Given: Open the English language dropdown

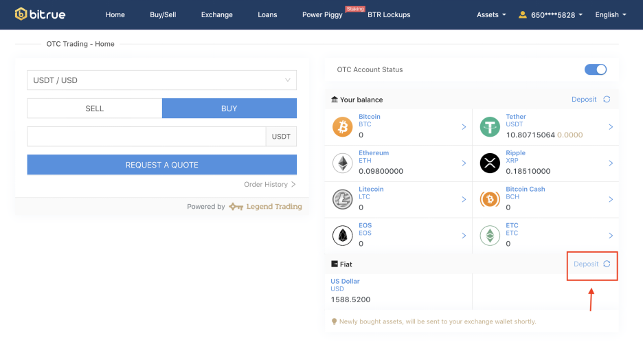Looking at the screenshot, I should tap(610, 14).
